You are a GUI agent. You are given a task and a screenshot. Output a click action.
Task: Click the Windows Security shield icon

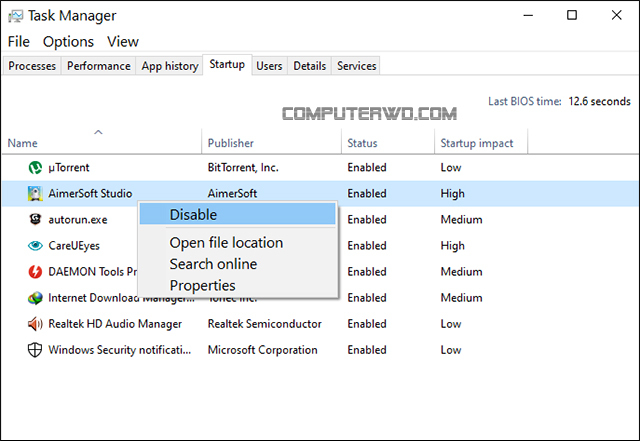[35, 350]
